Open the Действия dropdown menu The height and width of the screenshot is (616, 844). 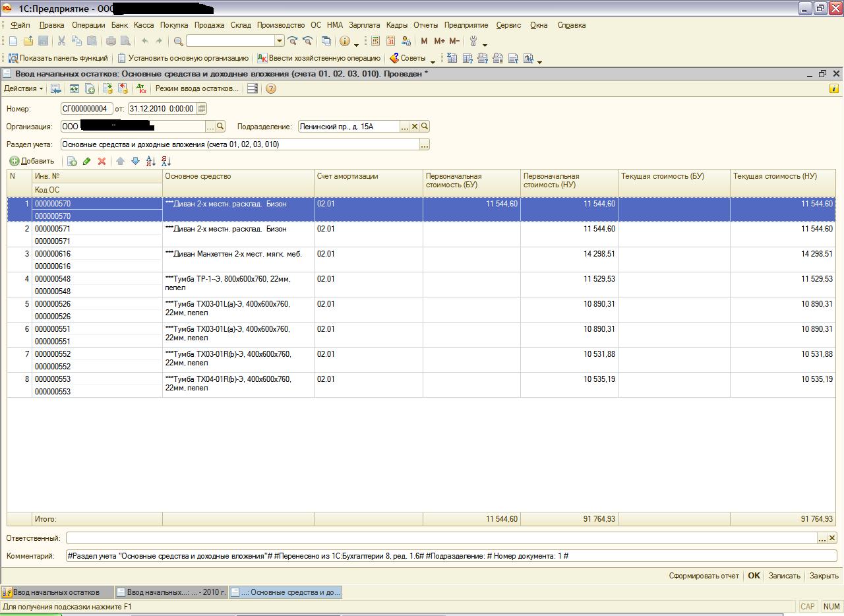coord(23,88)
